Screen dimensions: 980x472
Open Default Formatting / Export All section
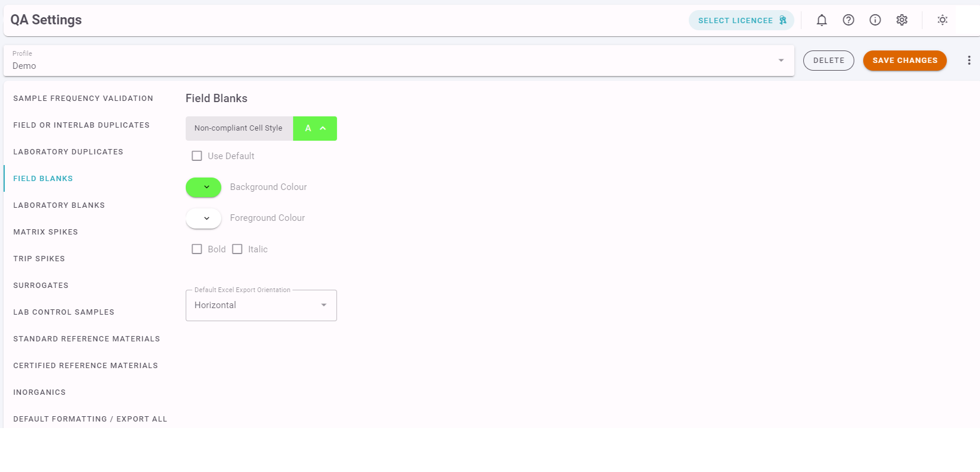pos(90,419)
